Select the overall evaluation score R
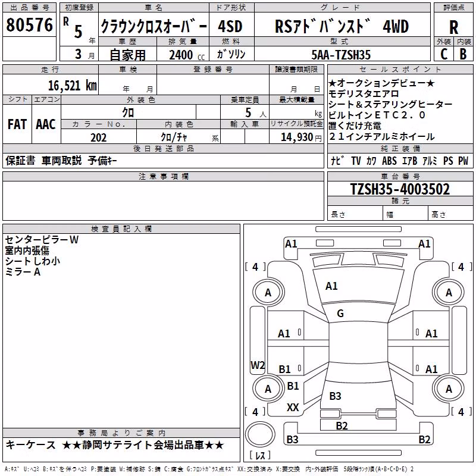 point(453,27)
